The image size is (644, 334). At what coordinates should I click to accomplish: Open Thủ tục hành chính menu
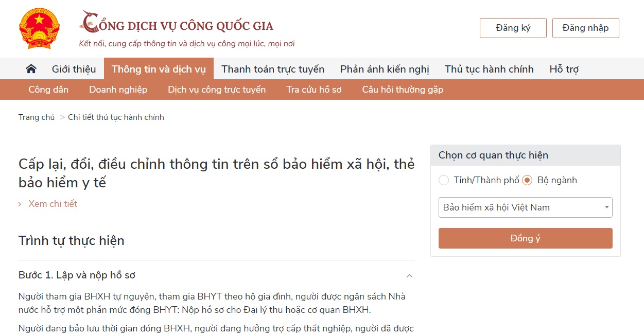coord(488,68)
